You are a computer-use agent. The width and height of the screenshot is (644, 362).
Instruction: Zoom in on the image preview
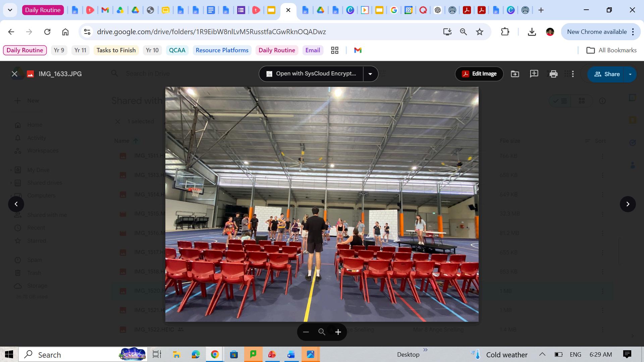(338, 332)
